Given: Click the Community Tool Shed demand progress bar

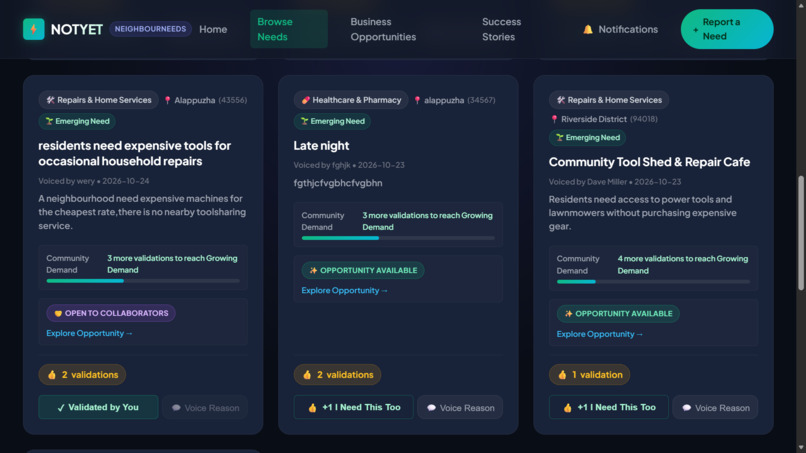Looking at the screenshot, I should (x=653, y=282).
